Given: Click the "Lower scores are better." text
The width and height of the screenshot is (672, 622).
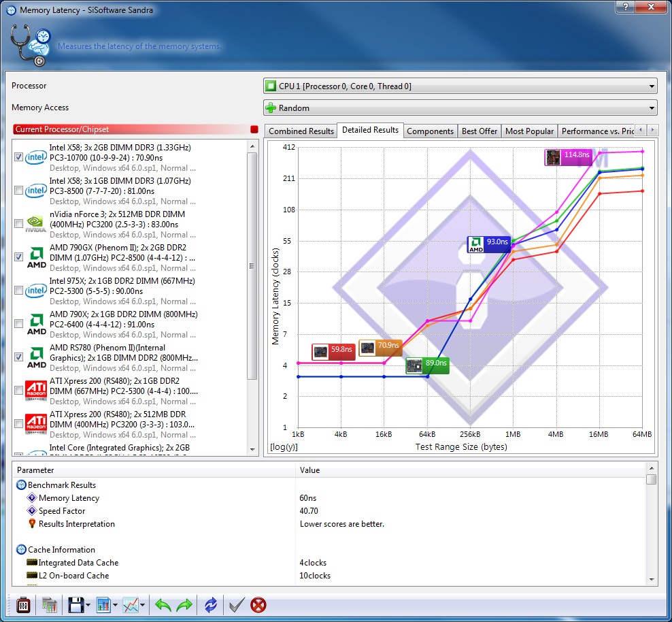Looking at the screenshot, I should click(x=342, y=524).
